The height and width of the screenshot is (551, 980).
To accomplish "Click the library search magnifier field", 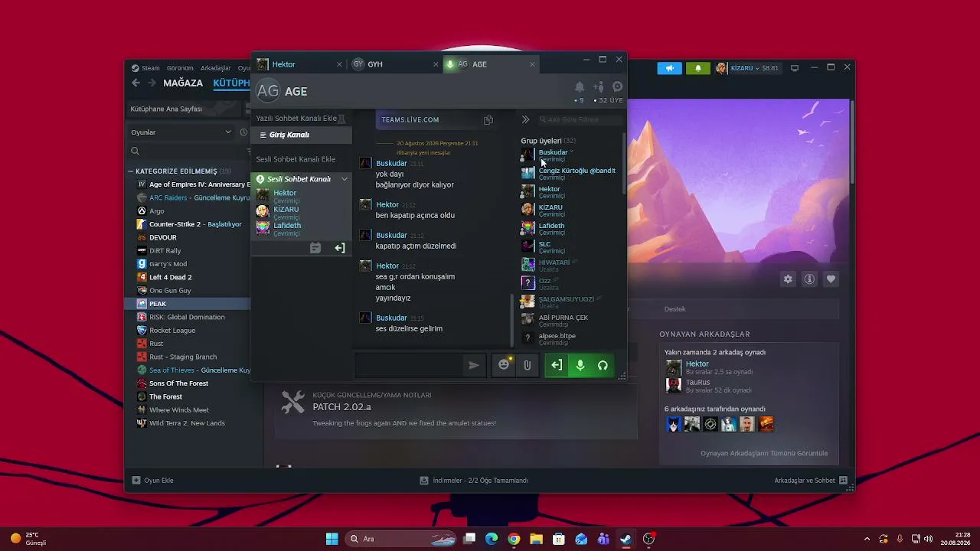I will coord(188,152).
